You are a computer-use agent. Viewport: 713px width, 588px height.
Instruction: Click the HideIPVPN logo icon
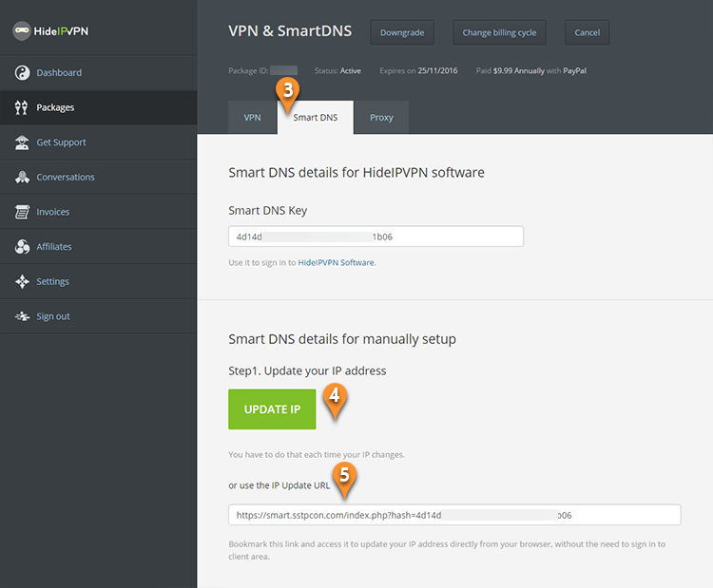pos(21,31)
